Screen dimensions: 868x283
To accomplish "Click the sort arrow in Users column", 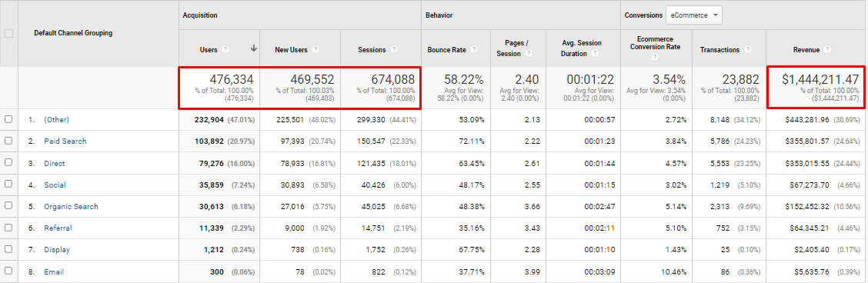I will click(x=253, y=48).
